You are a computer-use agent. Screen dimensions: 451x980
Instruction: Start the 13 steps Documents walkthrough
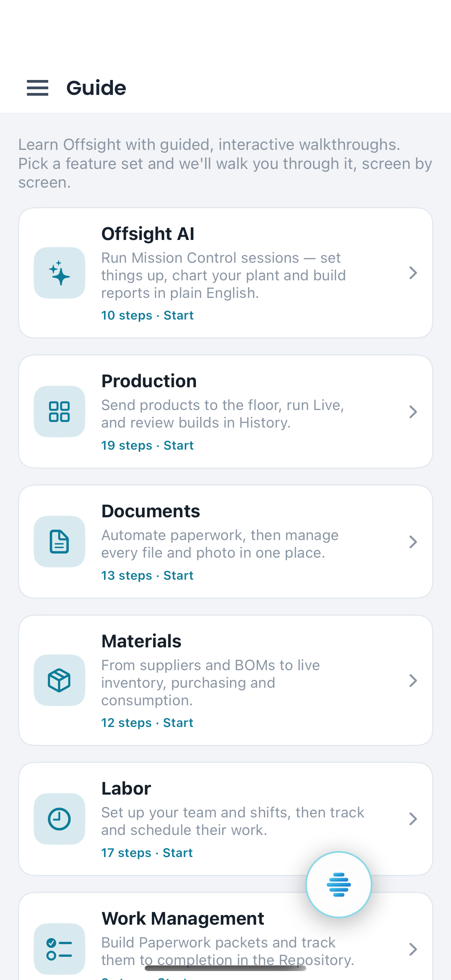tap(147, 576)
